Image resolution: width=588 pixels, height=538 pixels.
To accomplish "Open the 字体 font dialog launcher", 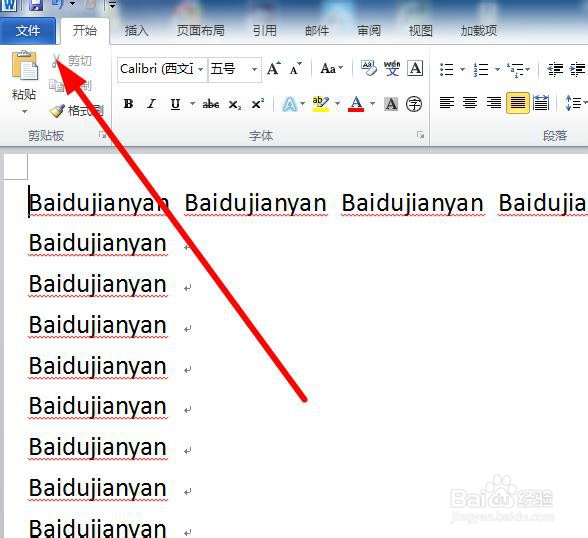I will coord(420,135).
